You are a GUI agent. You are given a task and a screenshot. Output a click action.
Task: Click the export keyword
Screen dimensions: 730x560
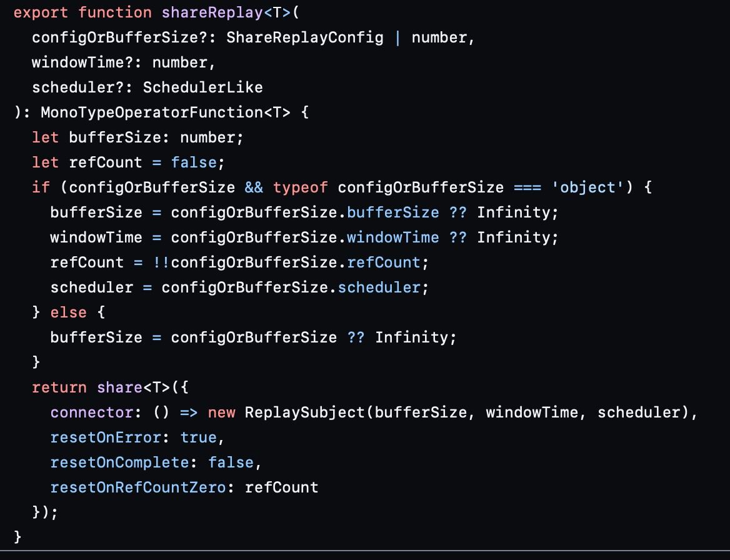coord(41,12)
